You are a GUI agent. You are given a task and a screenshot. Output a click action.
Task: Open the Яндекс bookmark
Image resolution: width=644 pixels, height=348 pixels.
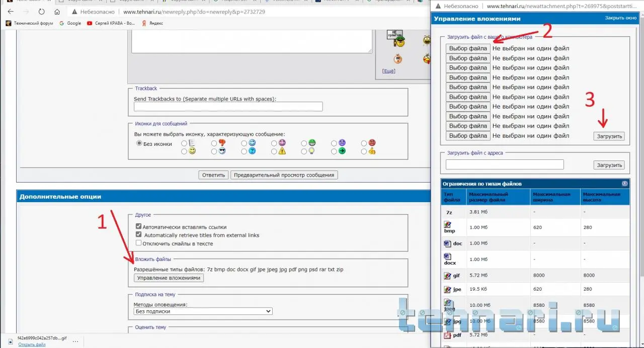(x=152, y=23)
